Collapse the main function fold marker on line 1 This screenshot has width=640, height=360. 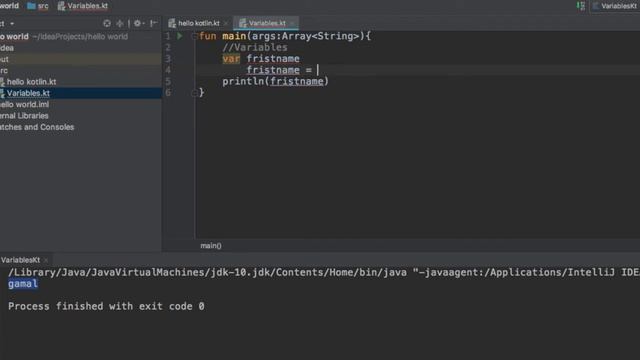coord(194,36)
